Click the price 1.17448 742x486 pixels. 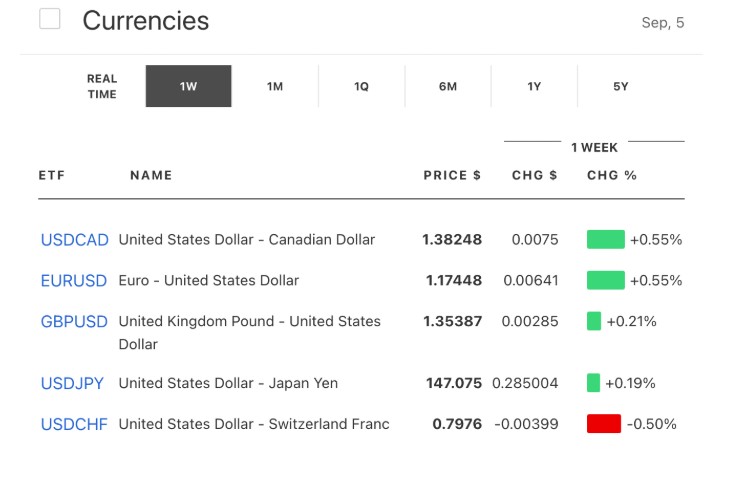click(454, 281)
